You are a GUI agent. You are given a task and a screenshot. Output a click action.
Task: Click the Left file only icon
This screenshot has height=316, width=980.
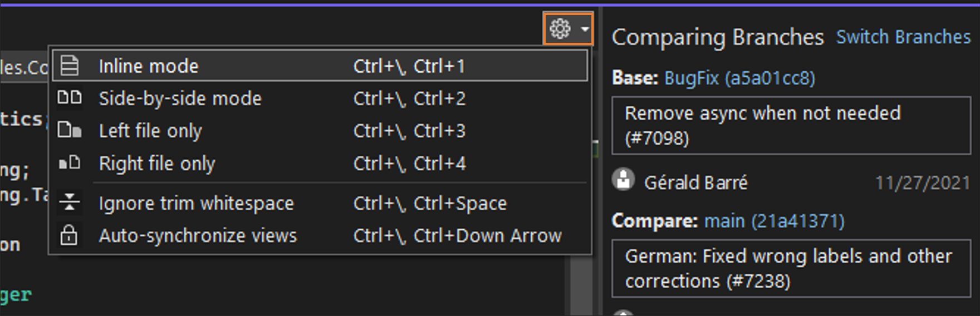click(x=70, y=131)
